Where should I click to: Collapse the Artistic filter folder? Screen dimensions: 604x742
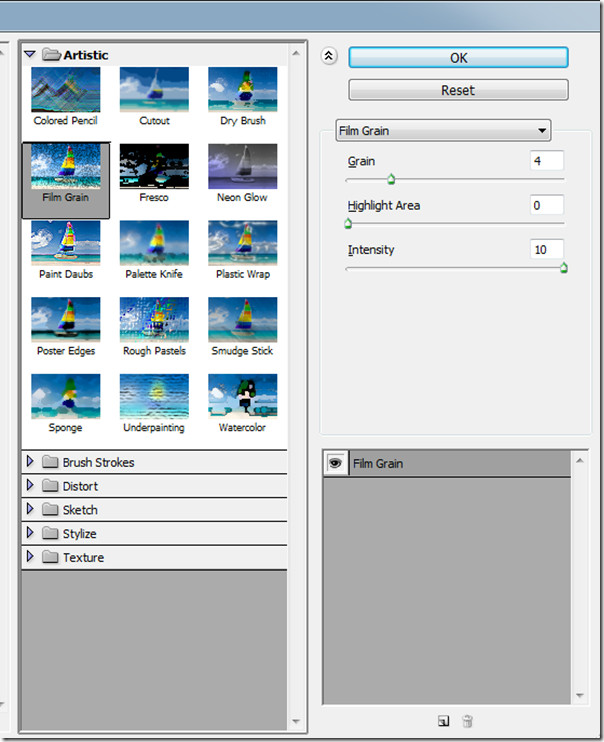[x=30, y=54]
